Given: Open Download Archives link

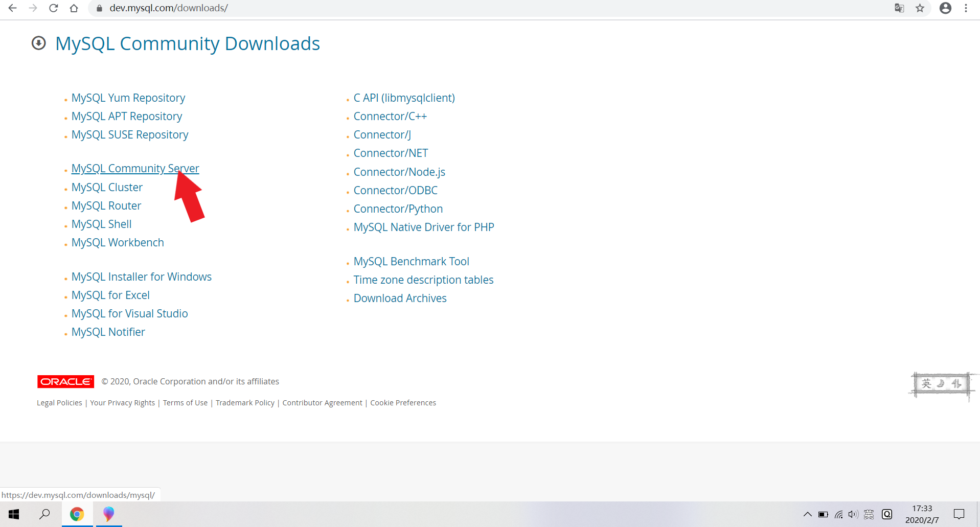Looking at the screenshot, I should pyautogui.click(x=400, y=298).
